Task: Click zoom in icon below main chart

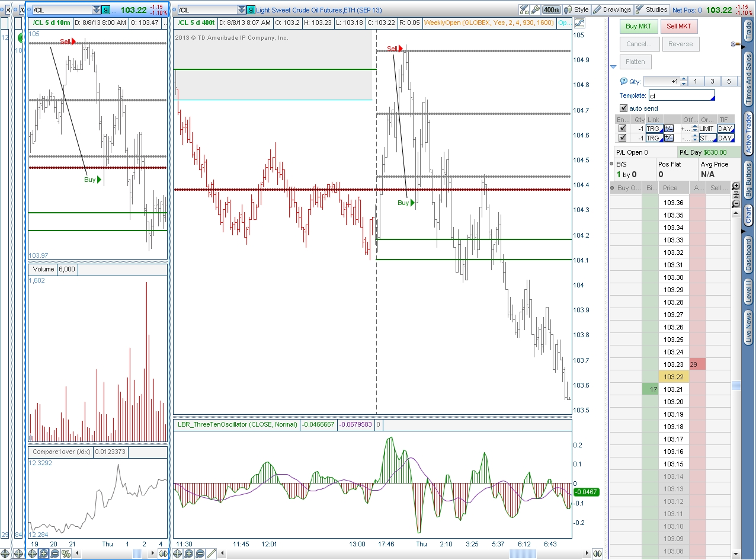Action: point(189,553)
